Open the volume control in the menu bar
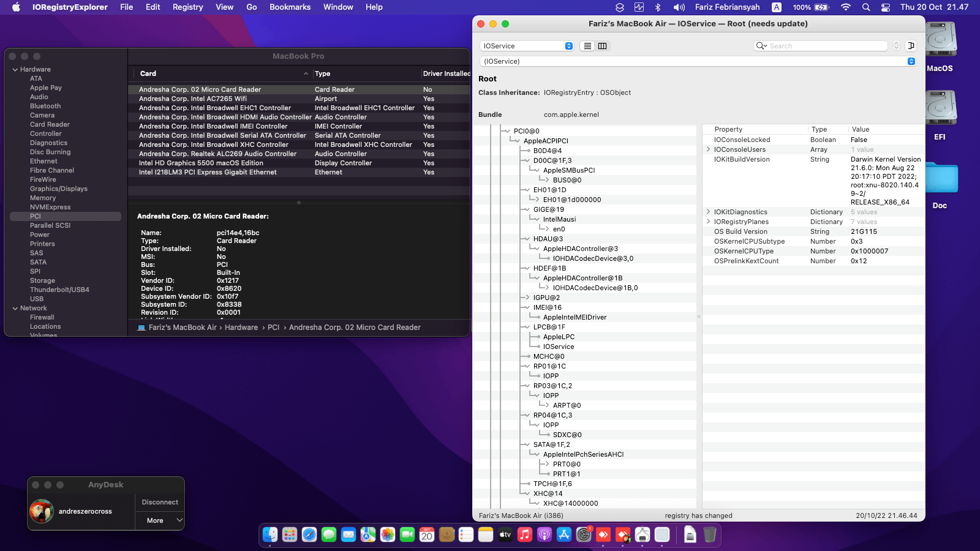The width and height of the screenshot is (980, 551). pos(679,7)
